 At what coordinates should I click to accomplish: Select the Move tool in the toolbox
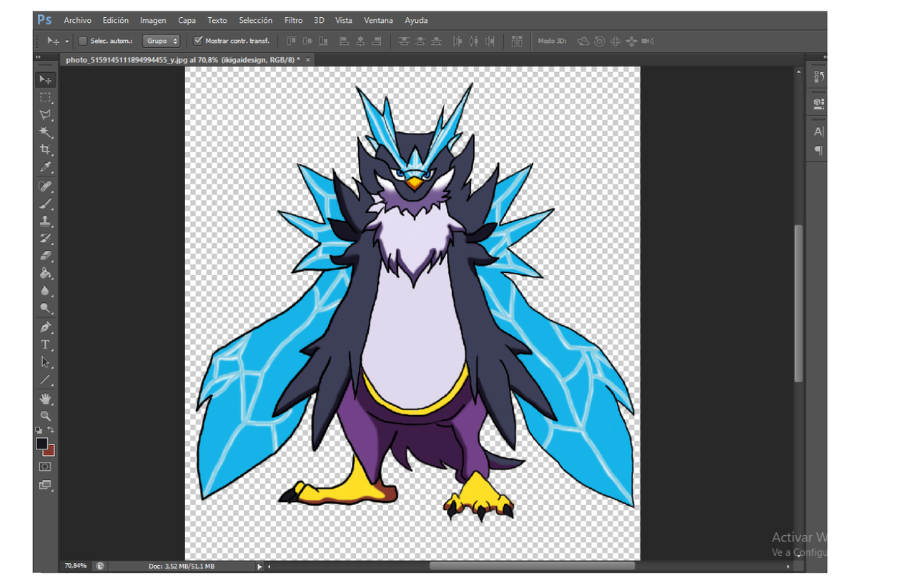[x=45, y=79]
